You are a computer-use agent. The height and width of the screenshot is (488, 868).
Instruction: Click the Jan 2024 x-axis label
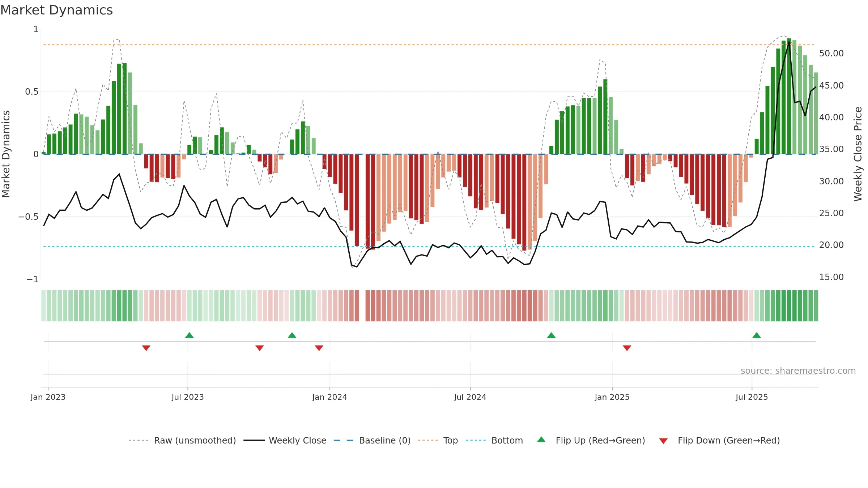click(x=329, y=397)
